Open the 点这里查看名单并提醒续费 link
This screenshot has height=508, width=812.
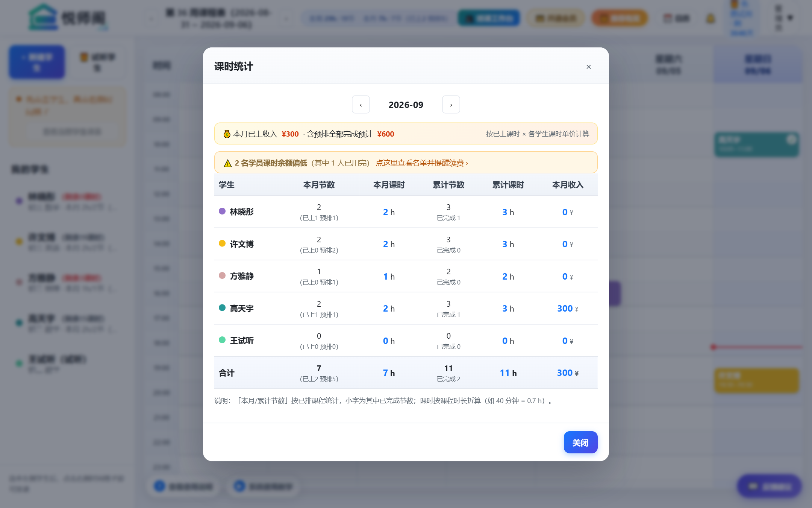422,163
